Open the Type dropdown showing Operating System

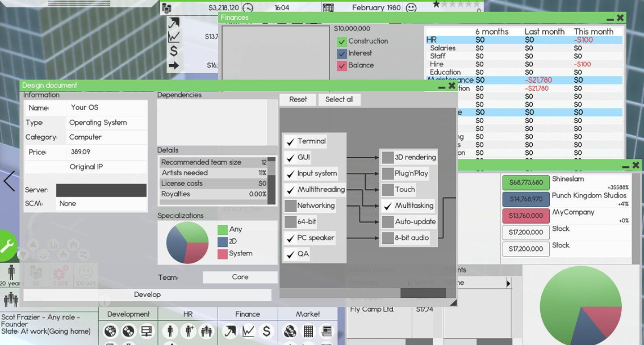point(106,123)
